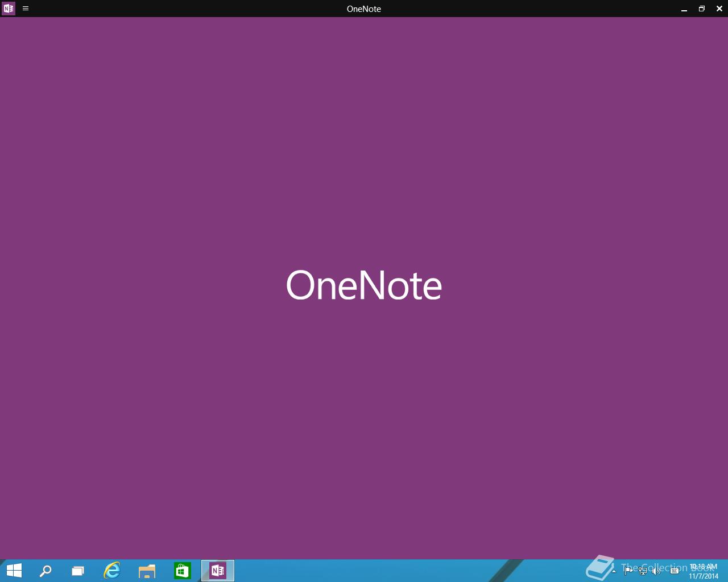Open Action Center flag icon

pyautogui.click(x=628, y=571)
